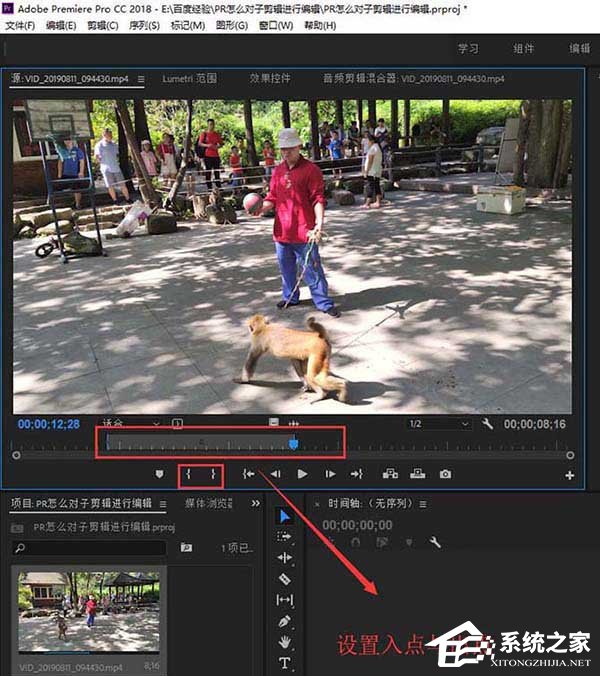Viewport: 600px width, 676px height.
Task: Click the Overwrite edit button
Action: pyautogui.click(x=417, y=474)
